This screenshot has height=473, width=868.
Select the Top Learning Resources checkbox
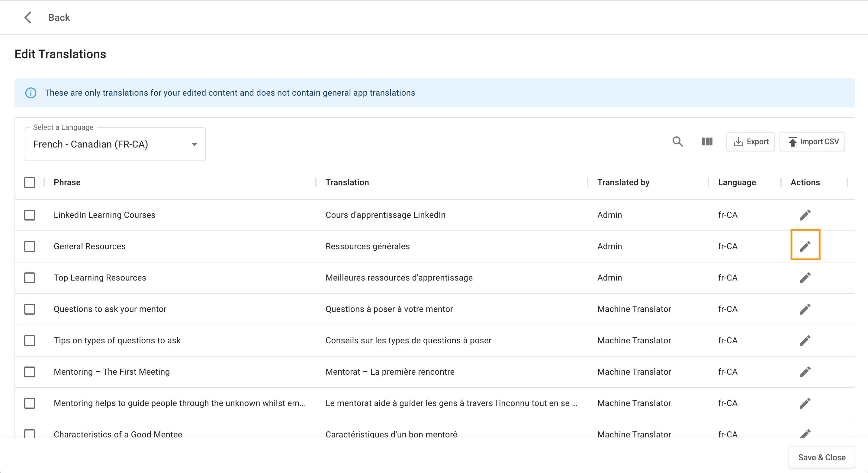click(x=30, y=278)
